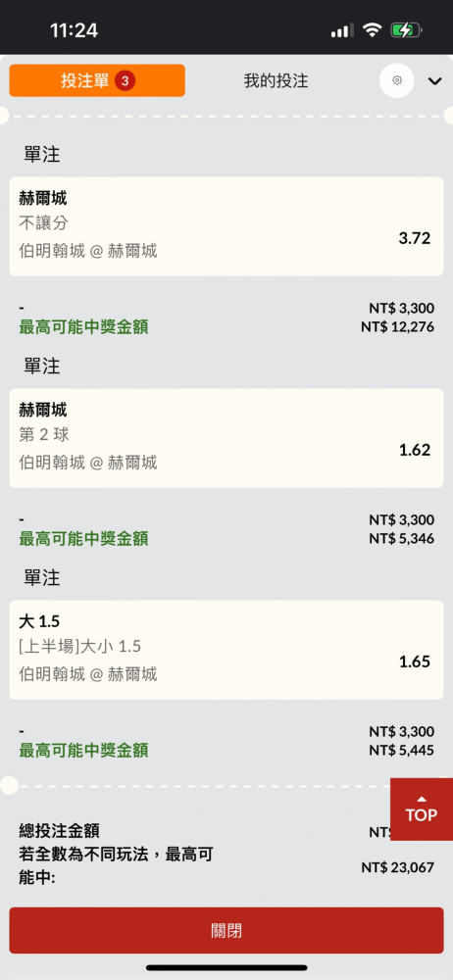Tap the 1.62 odds value
Viewport: 453px width, 980px height.
pos(415,450)
